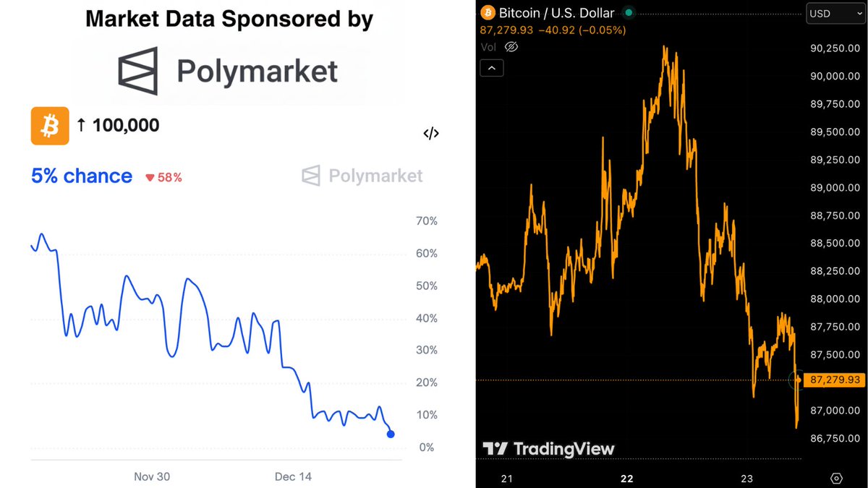Select the ↑ 100,000 market title
The width and height of the screenshot is (868, 488).
[x=118, y=125]
